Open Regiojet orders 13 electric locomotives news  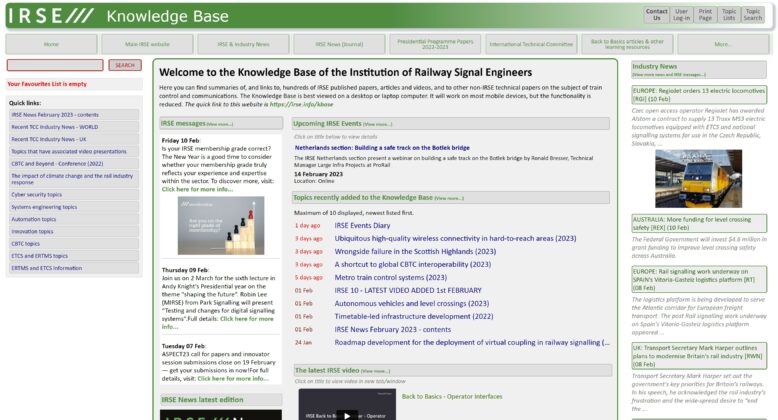pyautogui.click(x=699, y=94)
